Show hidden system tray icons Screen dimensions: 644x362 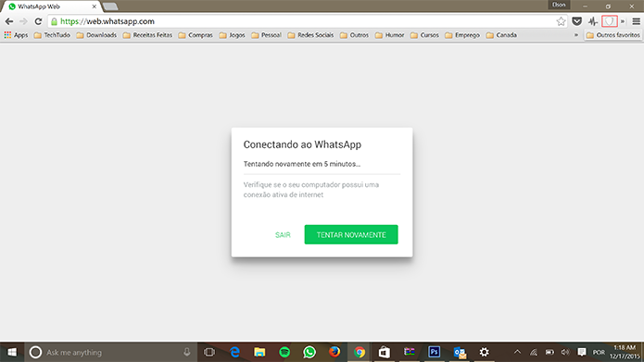[517, 352]
